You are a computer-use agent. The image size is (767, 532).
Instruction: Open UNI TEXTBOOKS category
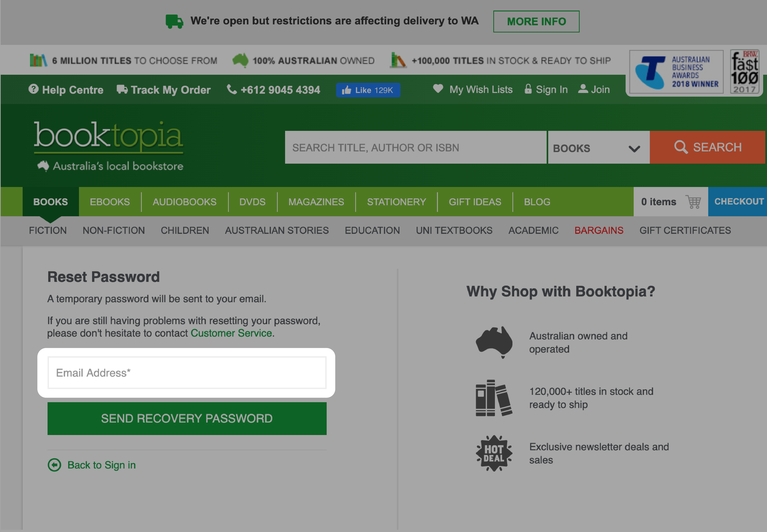coord(454,230)
